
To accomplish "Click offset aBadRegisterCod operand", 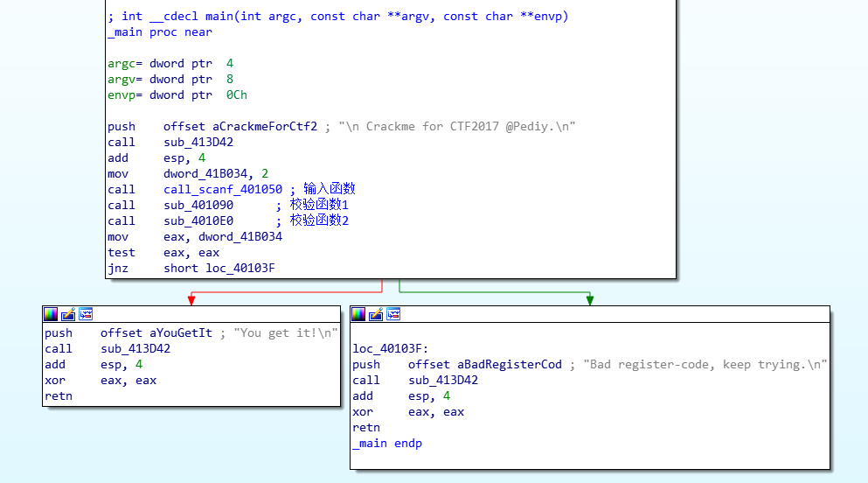I will pyautogui.click(x=485, y=365).
